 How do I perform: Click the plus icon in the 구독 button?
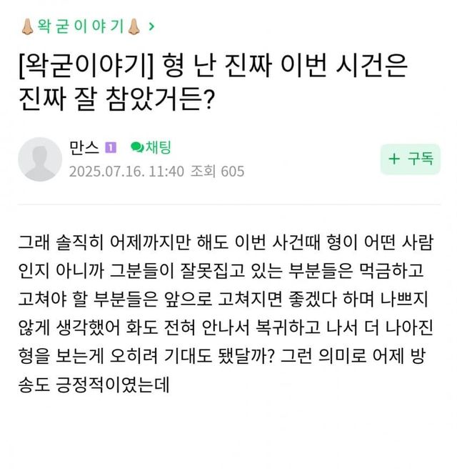tap(393, 159)
